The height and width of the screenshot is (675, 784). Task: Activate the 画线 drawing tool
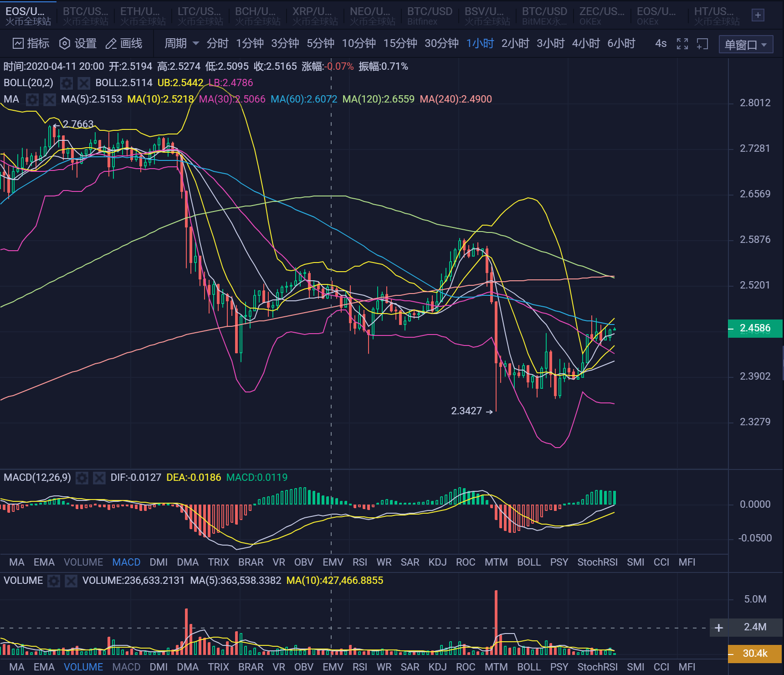[123, 43]
